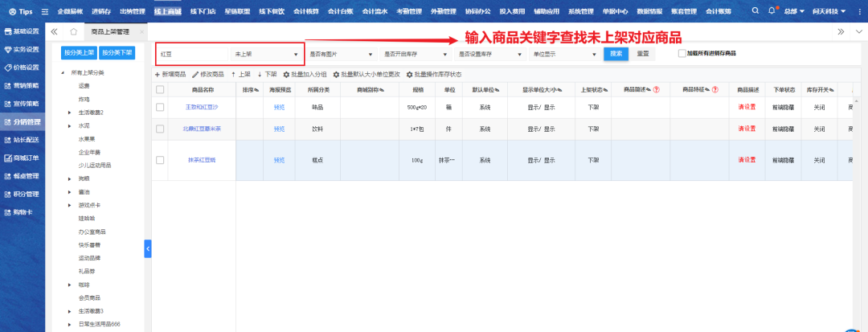868x332 pixels.
Task: Click the search magnifier icon in header
Action: point(756,11)
